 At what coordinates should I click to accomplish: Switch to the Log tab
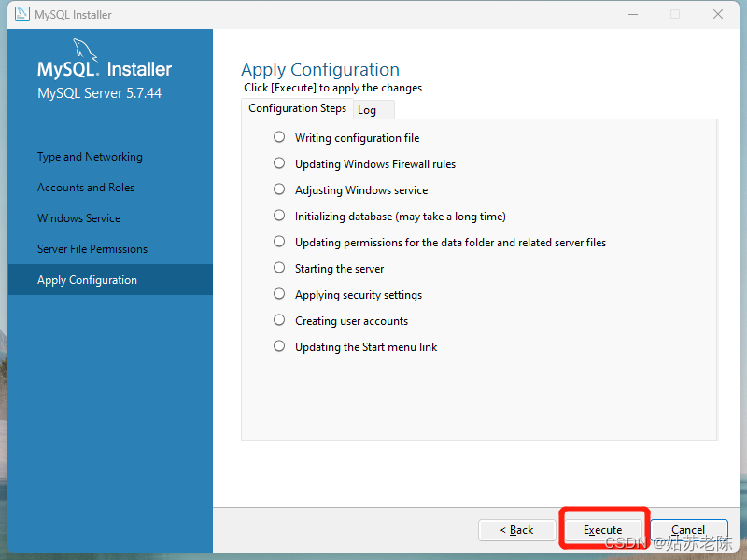pos(373,110)
